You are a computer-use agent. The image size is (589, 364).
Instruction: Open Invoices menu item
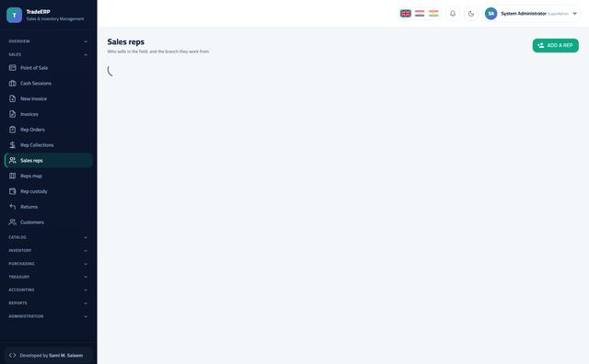(49, 114)
